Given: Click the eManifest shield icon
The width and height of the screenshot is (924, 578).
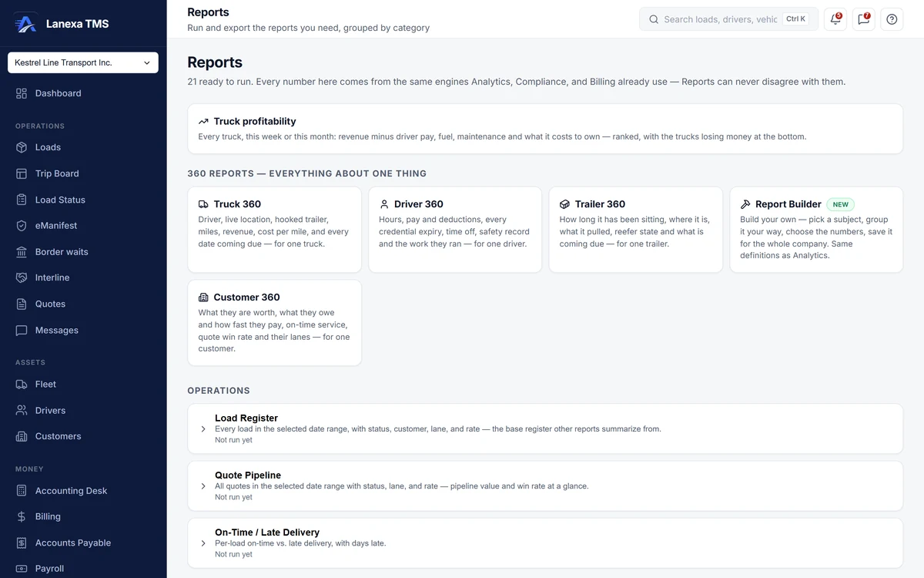Looking at the screenshot, I should coord(22,226).
